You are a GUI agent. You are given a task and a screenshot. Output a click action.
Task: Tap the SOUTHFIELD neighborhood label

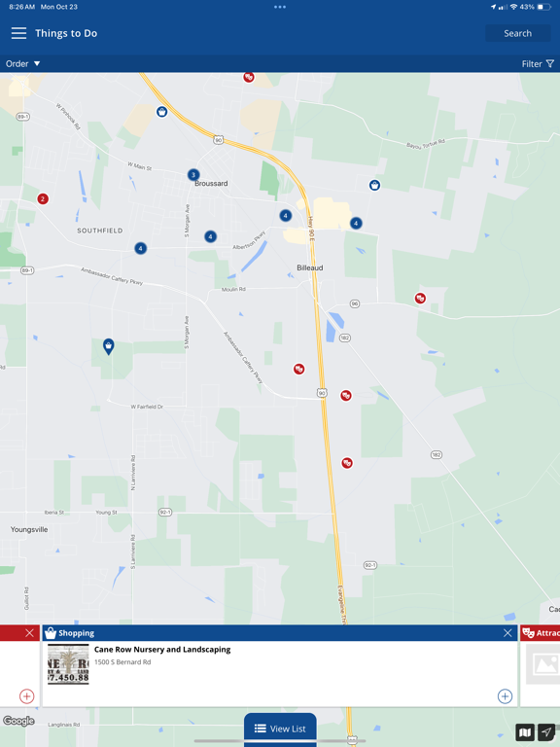100,231
